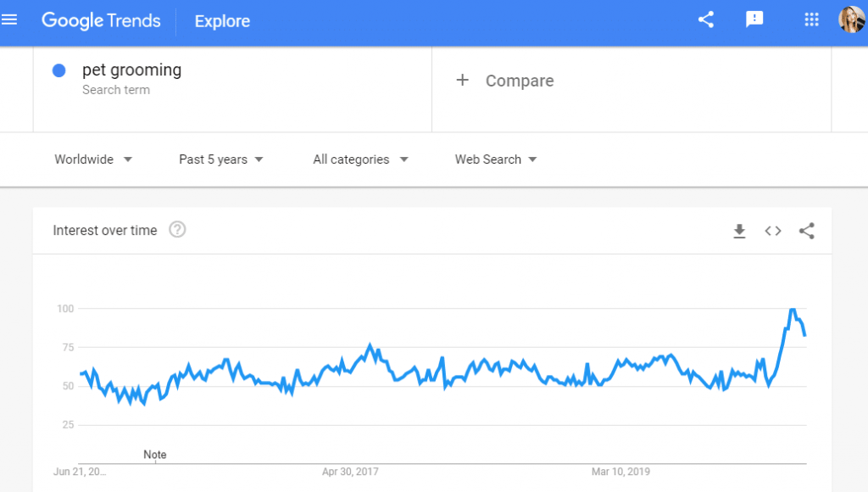Open embed code icon on chart

pos(773,231)
